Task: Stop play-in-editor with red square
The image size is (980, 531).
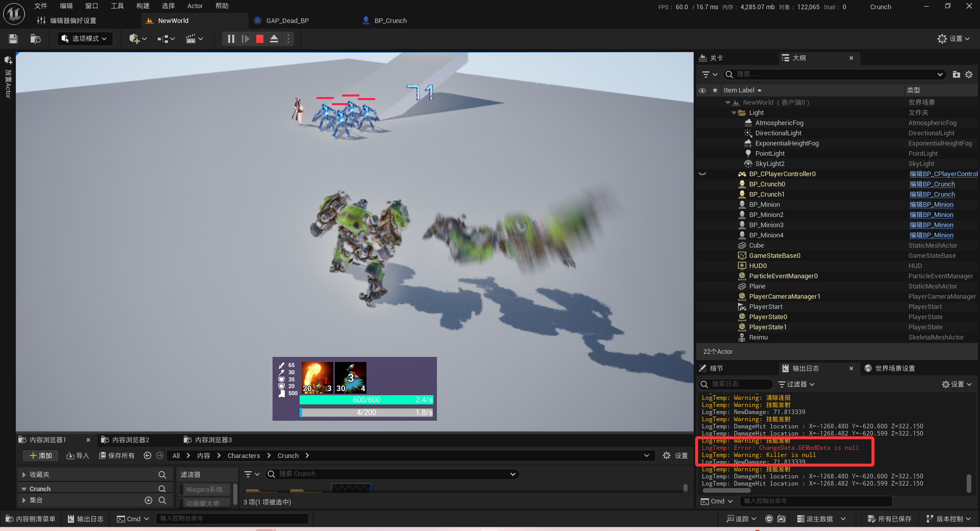Action: [x=260, y=39]
